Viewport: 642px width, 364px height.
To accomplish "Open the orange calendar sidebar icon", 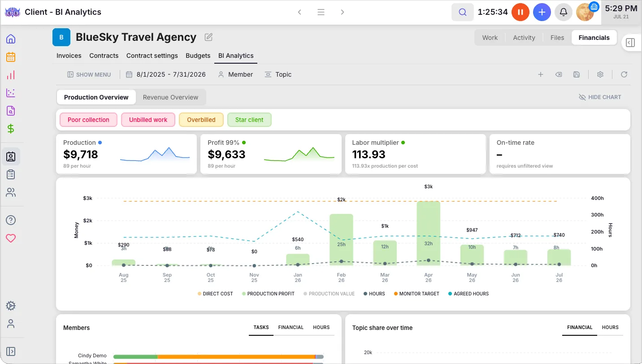I will (11, 57).
